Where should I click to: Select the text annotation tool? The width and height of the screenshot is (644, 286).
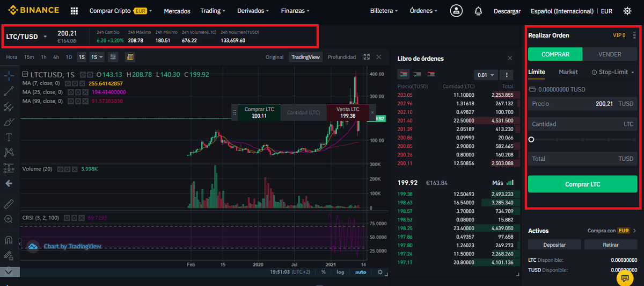9,137
